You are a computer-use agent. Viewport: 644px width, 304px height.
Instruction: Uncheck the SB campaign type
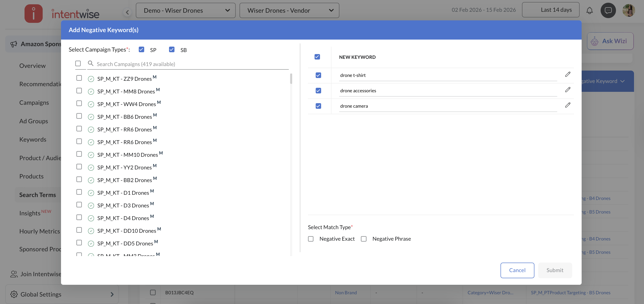(172, 50)
